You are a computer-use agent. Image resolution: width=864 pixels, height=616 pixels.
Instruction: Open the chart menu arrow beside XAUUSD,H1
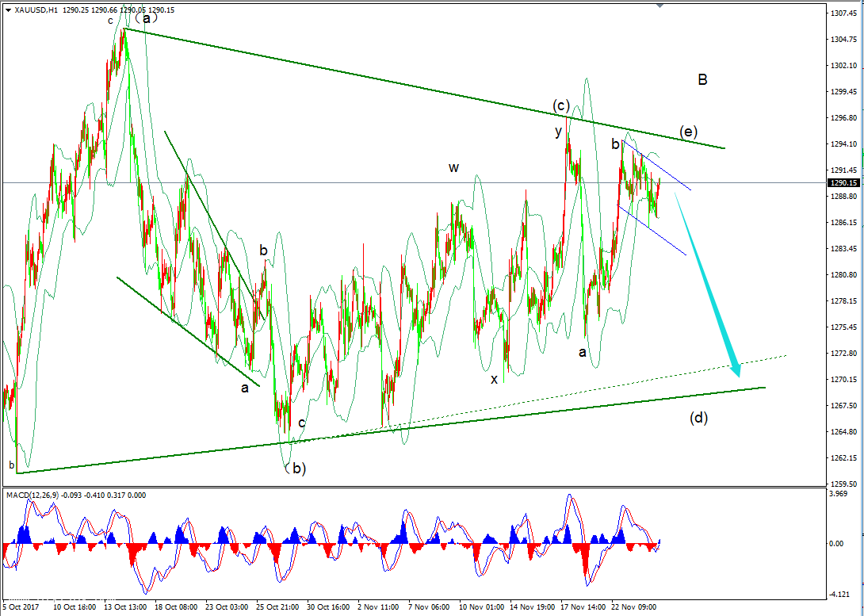(8, 10)
